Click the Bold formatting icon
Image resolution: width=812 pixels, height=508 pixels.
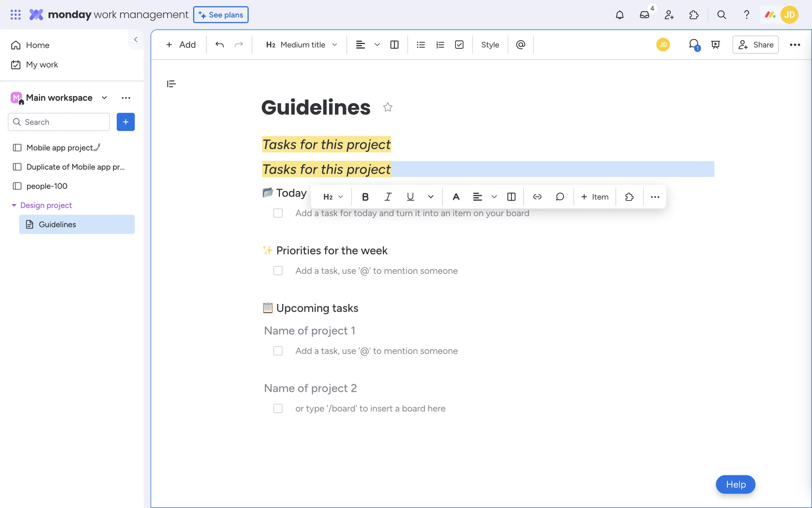pos(365,197)
